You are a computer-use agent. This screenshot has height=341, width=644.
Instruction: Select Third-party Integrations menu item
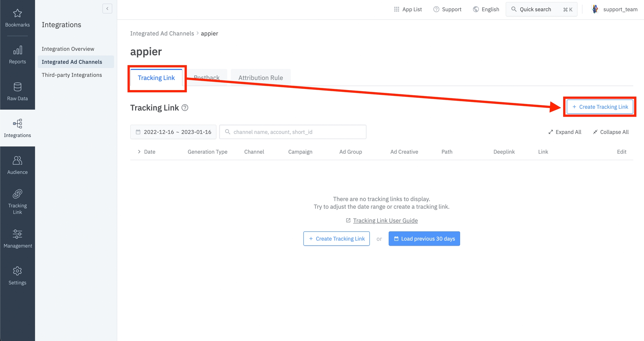(72, 75)
